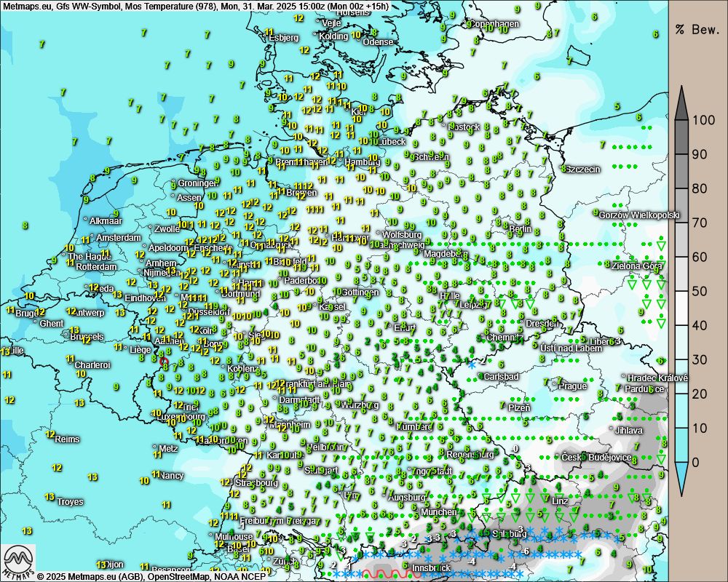Select the red circle marker near Aachen
The height and width of the screenshot is (582, 728).
click(164, 361)
